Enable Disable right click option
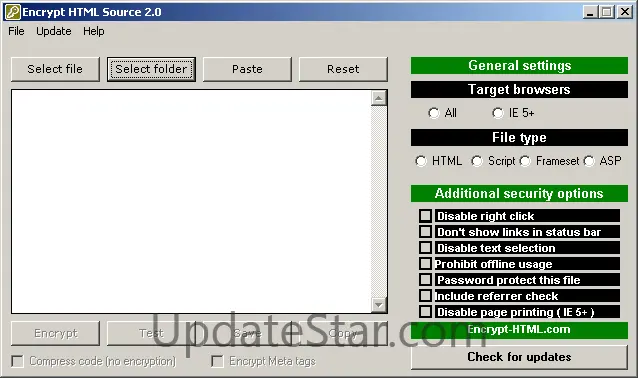638x378 pixels. click(426, 216)
